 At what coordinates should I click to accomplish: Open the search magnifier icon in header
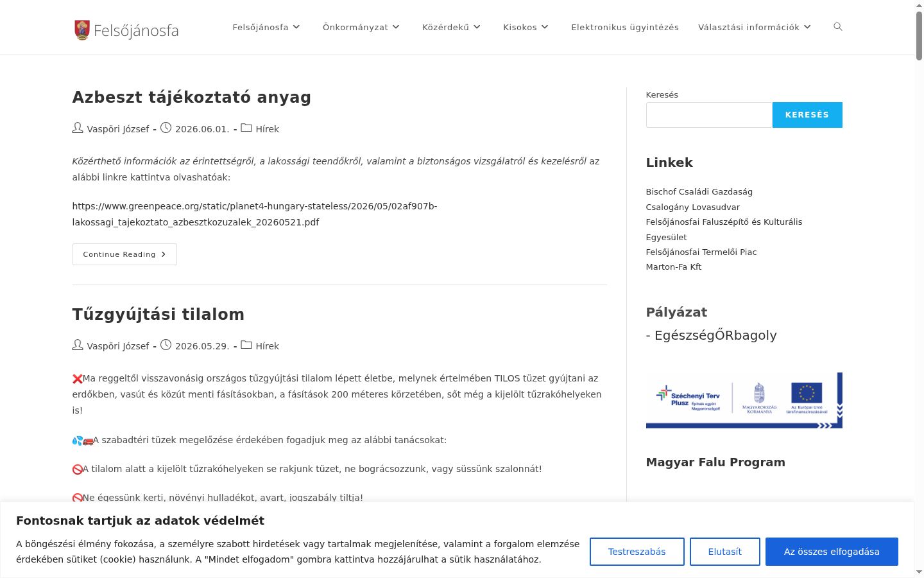[x=837, y=27]
